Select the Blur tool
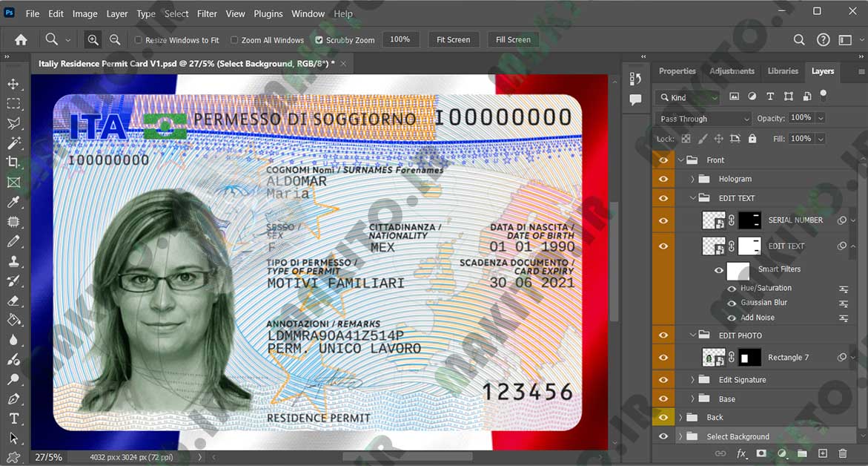The height and width of the screenshot is (466, 868). point(13,340)
